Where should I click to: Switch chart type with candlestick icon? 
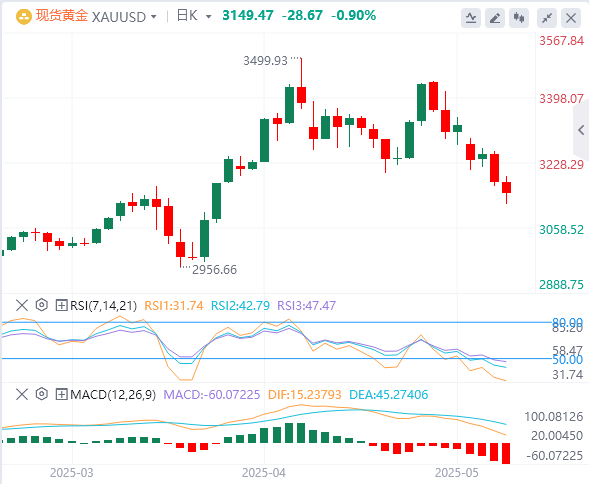pos(519,18)
